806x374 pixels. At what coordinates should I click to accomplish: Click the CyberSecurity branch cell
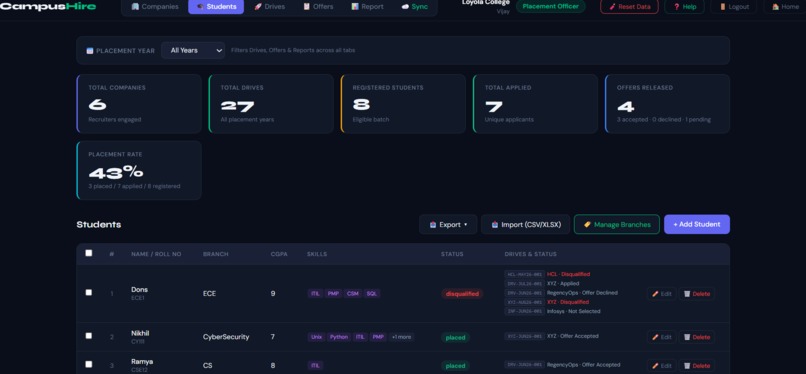point(226,337)
